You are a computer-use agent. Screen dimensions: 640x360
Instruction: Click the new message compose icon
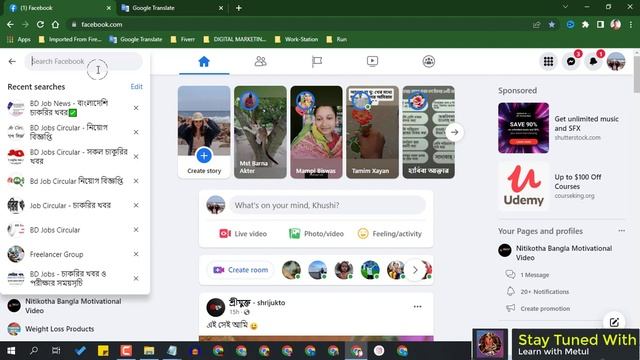614,322
